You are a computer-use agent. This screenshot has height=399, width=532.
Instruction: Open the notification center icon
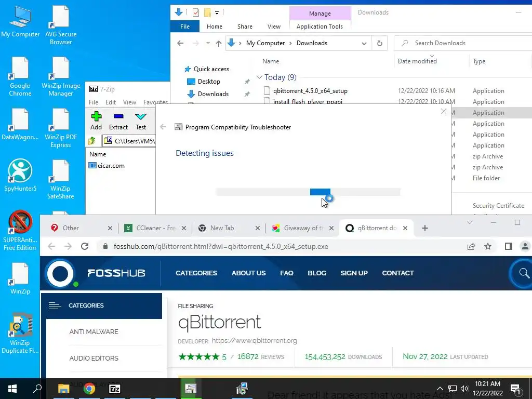coord(515,389)
